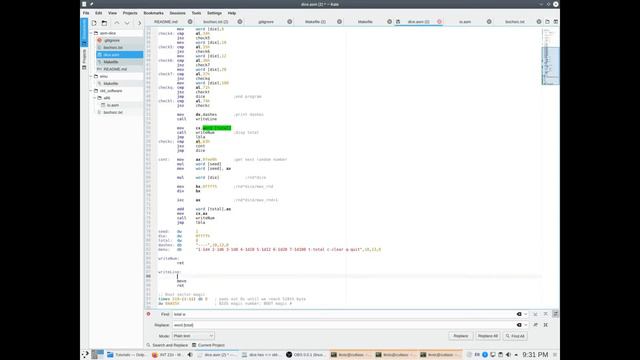Open the application launcher on the taskbar
This screenshot has width=640, height=360.
[85, 355]
